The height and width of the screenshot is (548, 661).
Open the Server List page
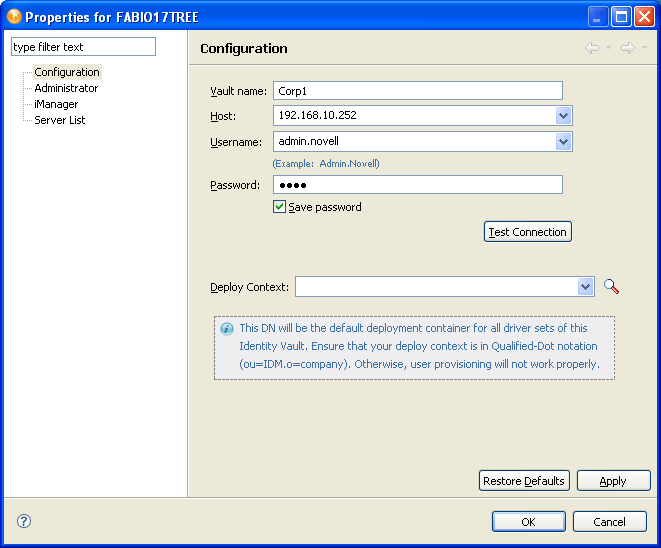(60, 120)
